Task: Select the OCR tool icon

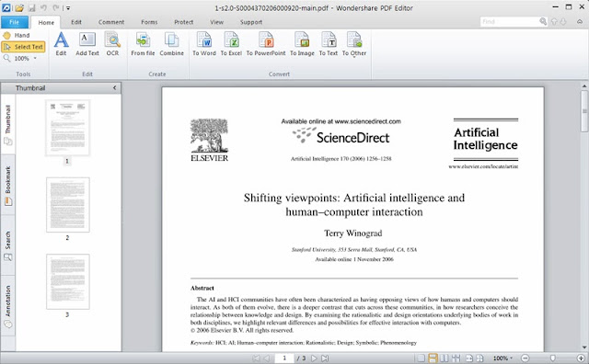Action: click(112, 44)
